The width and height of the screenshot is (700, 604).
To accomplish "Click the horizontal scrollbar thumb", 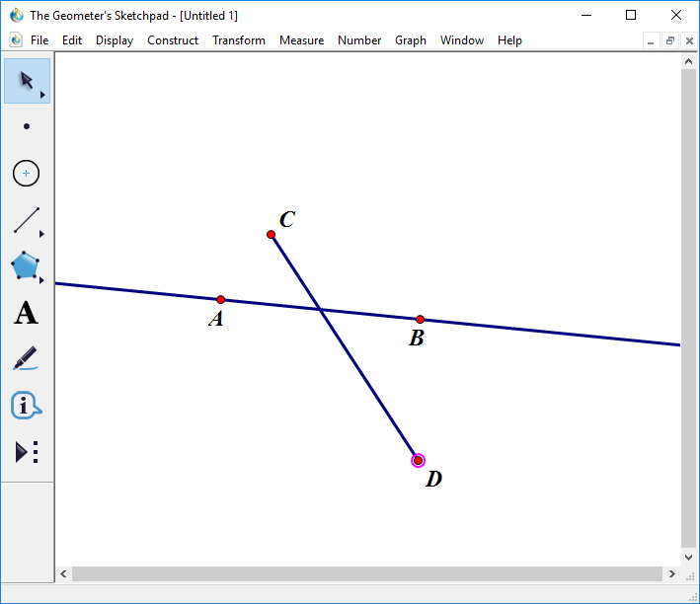I will click(x=367, y=574).
